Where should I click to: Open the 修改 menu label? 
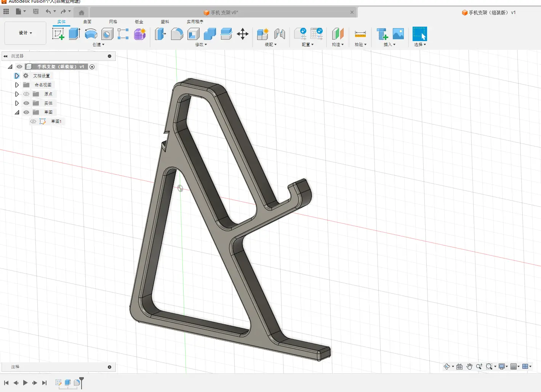click(x=201, y=45)
